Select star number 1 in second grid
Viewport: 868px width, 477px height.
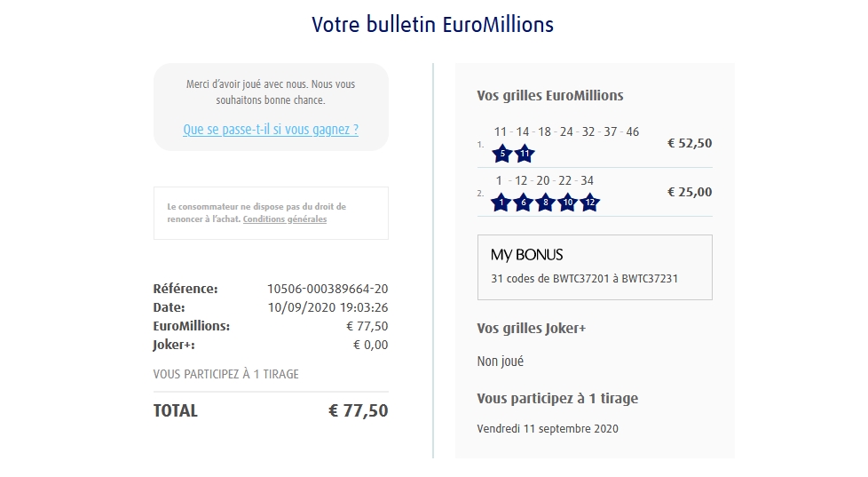[x=502, y=203]
